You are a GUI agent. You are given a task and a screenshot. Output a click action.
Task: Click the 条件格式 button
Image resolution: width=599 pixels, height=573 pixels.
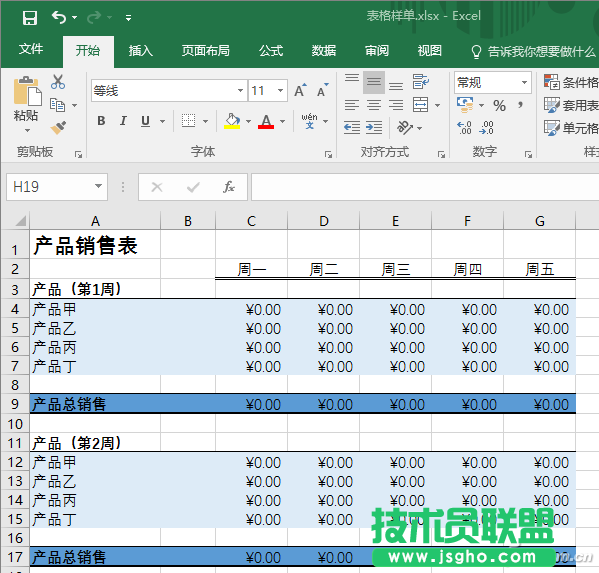tap(571, 82)
